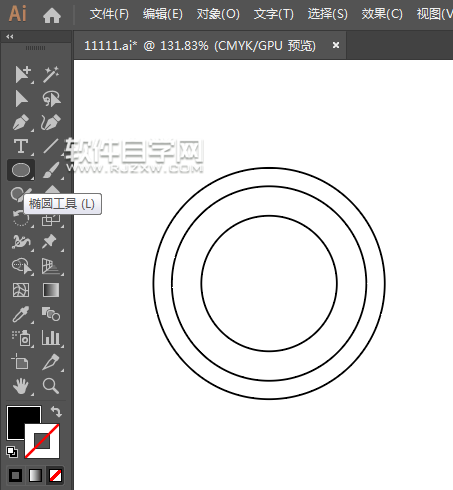
Task: Reset to default fill and stroke
Action: pyautogui.click(x=12, y=452)
